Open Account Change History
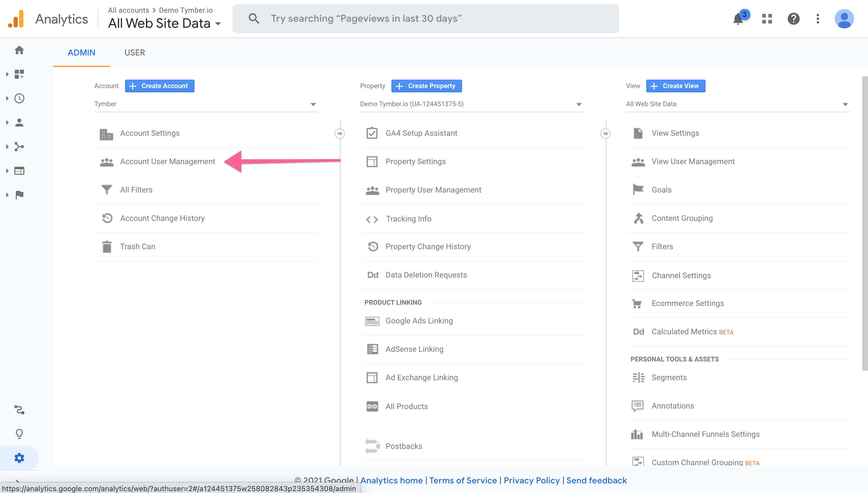Image resolution: width=868 pixels, height=493 pixels. pos(162,218)
